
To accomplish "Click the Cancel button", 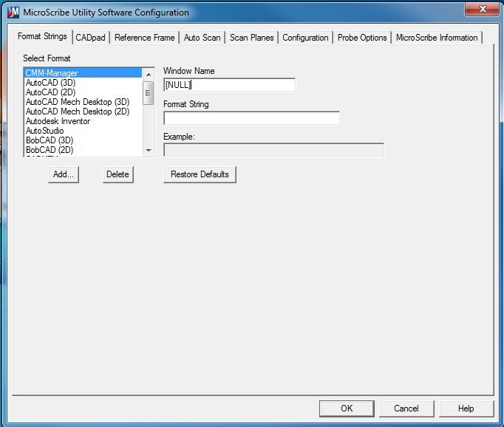I will tap(406, 409).
